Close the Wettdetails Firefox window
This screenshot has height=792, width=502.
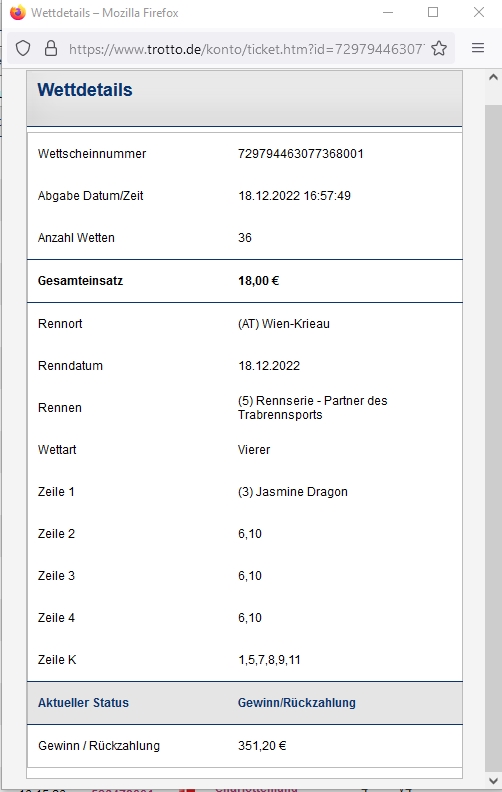479,12
